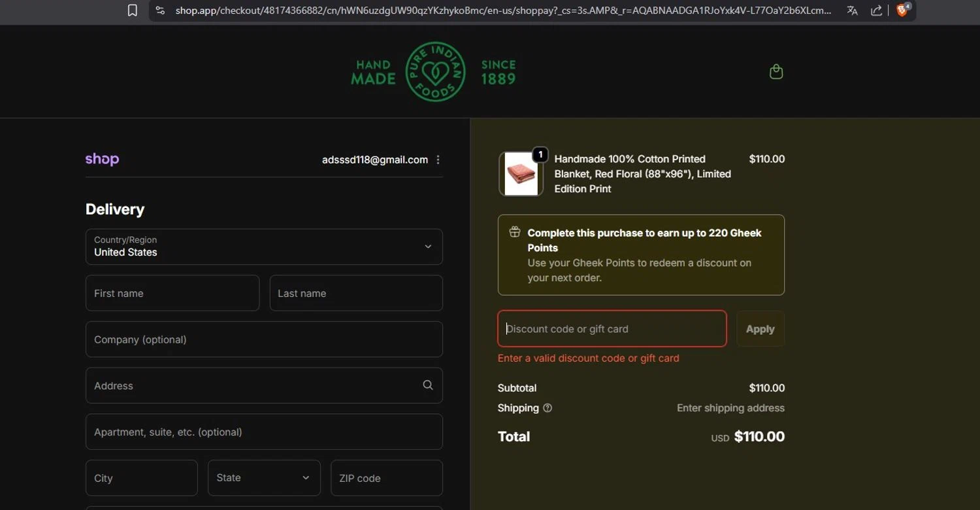Viewport: 980px width, 510px height.
Task: Click the Apply discount button
Action: tap(760, 328)
